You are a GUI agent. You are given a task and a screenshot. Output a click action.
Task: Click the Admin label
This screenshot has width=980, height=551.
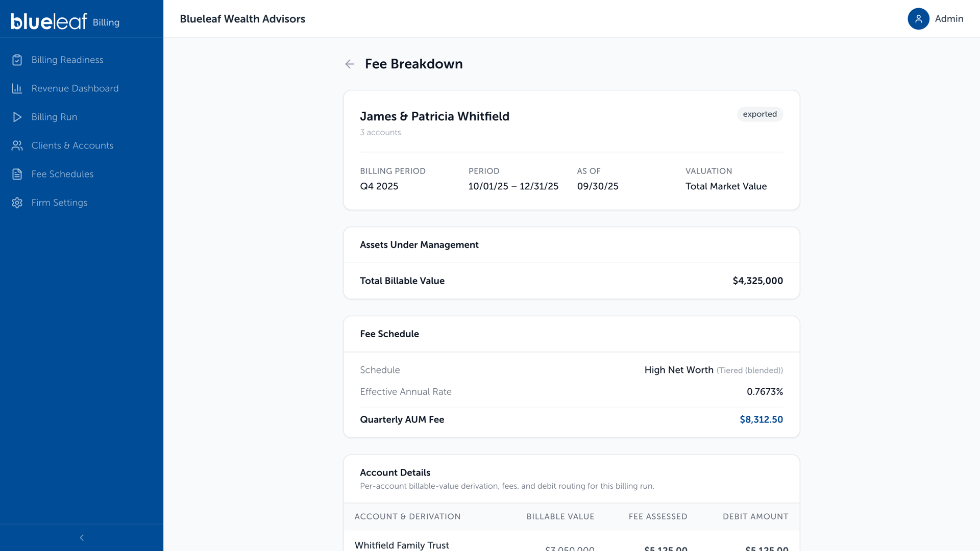point(949,19)
